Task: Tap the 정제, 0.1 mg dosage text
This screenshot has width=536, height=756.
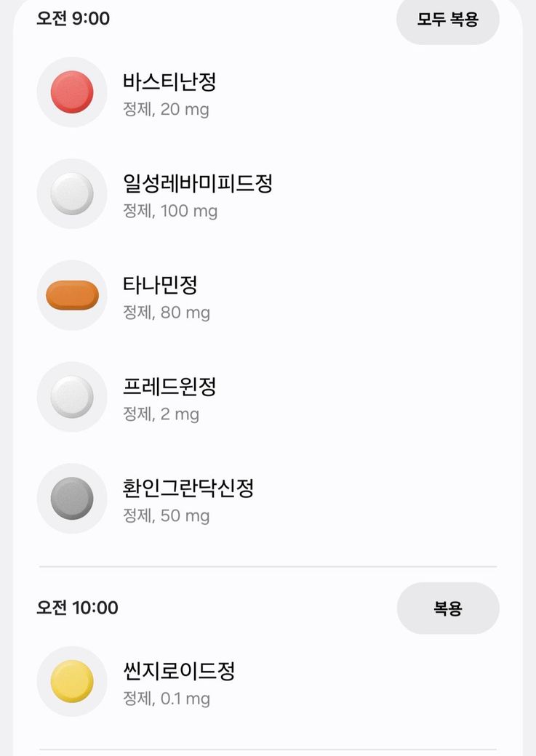Action: (x=167, y=699)
